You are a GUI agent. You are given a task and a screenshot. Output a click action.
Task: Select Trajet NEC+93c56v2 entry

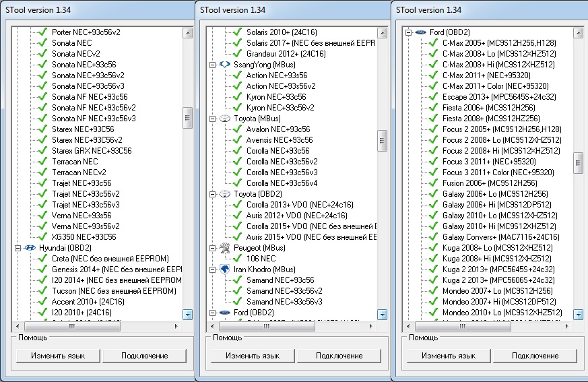point(86,194)
